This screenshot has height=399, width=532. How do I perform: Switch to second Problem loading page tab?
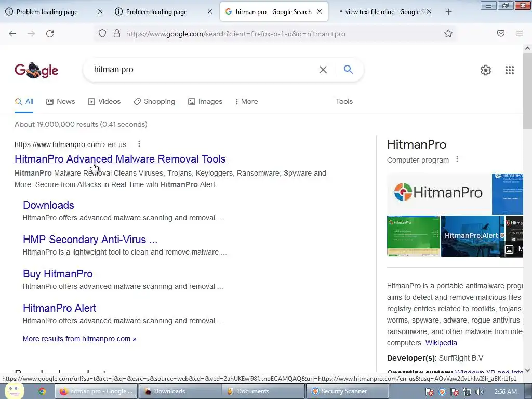point(157,12)
